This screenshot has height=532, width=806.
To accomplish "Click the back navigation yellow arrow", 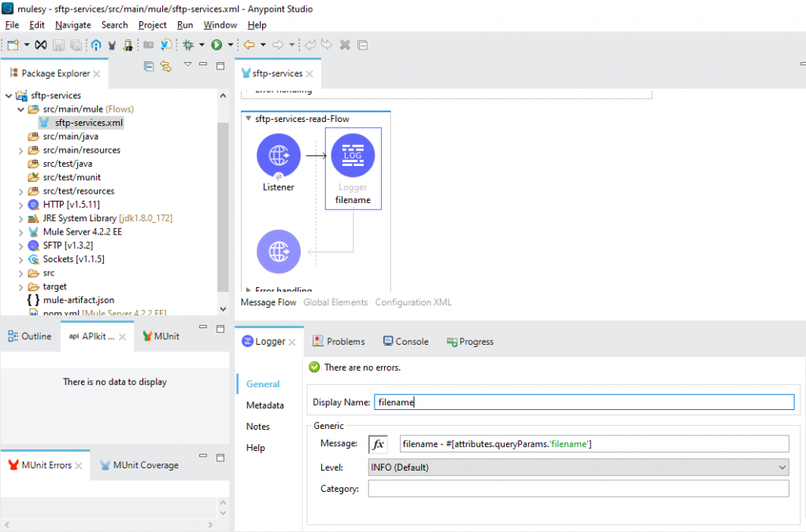I will click(249, 46).
